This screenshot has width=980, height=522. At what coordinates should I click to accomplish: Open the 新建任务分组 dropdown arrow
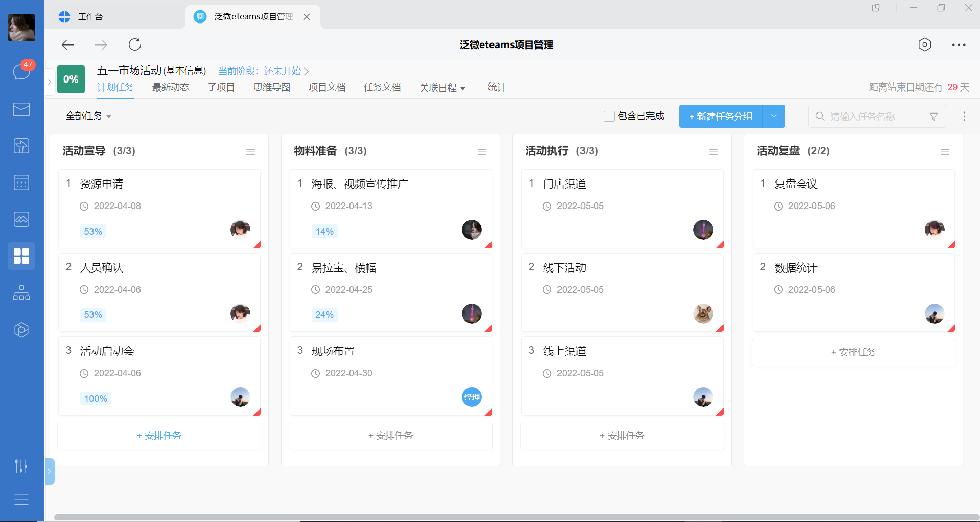point(773,116)
